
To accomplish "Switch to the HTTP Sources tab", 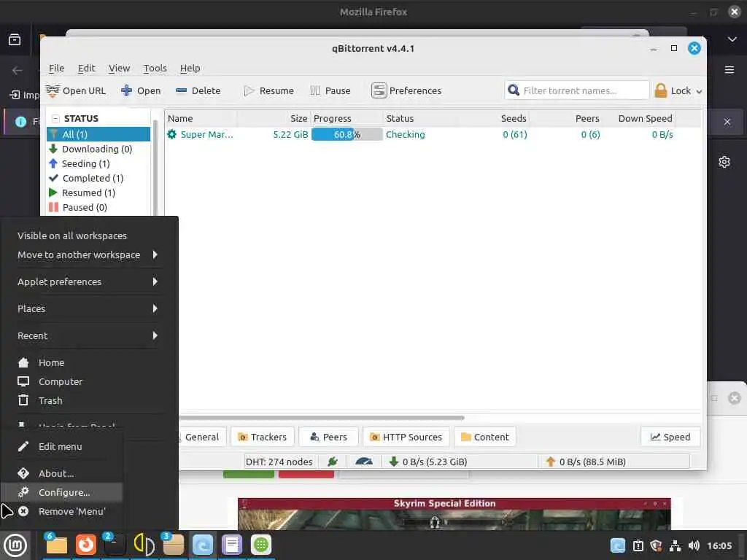I will tap(406, 437).
